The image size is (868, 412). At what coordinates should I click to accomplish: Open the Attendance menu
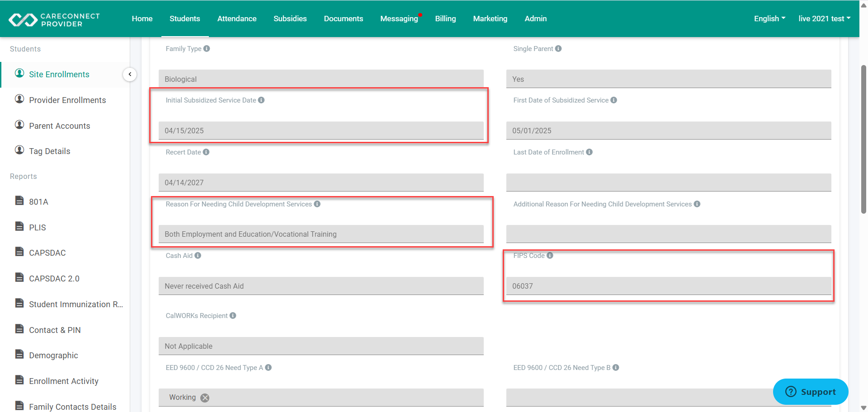(237, 19)
